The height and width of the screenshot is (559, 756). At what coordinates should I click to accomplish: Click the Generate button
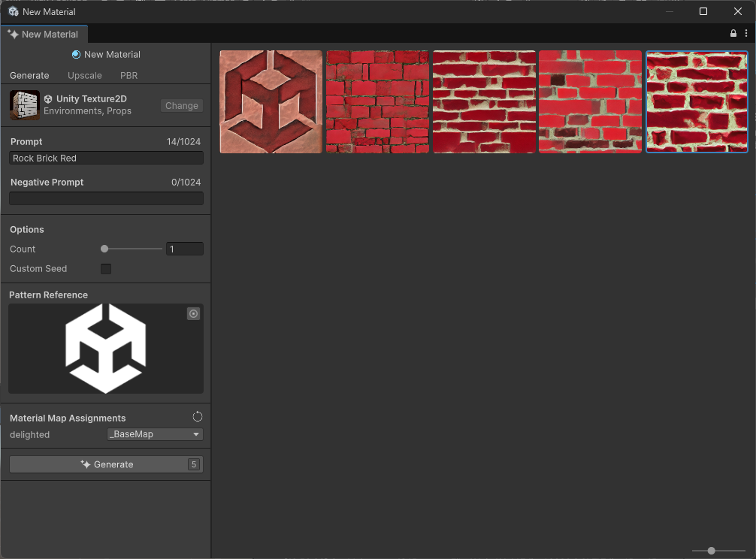coord(106,464)
